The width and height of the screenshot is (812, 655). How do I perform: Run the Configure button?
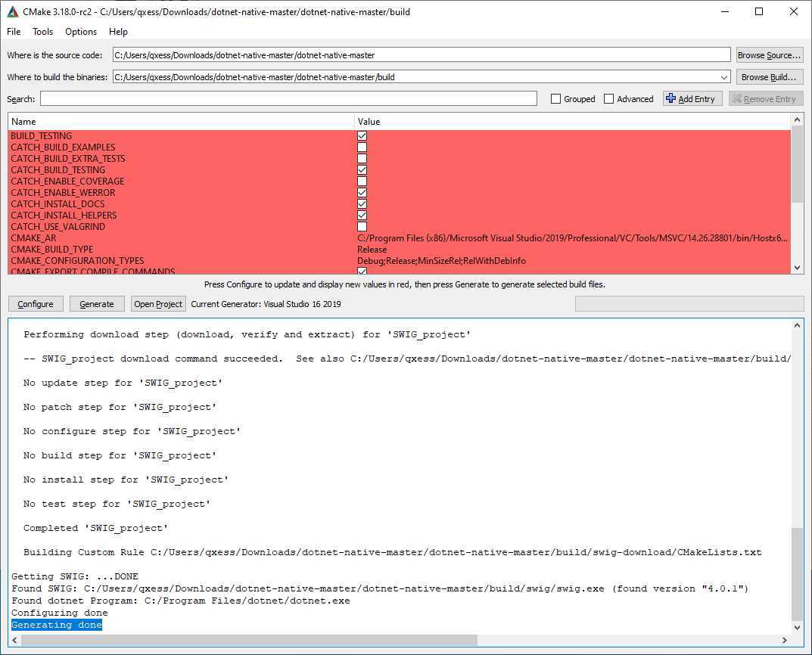(x=36, y=304)
